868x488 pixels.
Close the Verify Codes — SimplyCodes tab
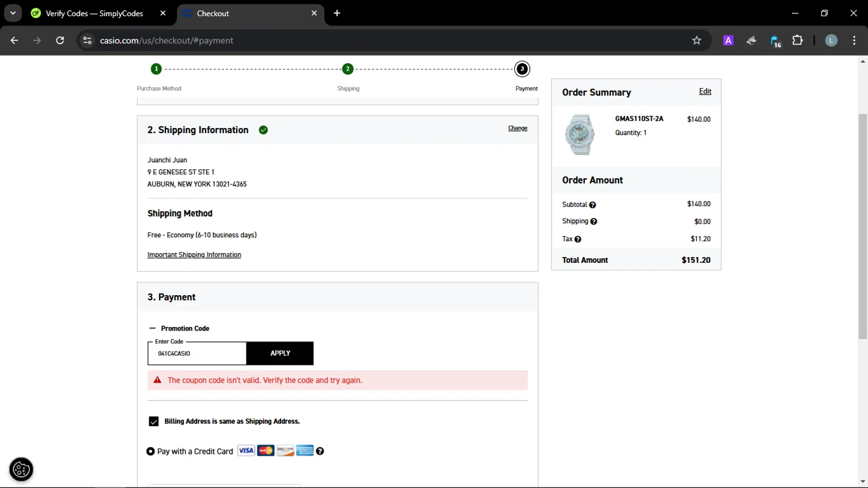coord(163,13)
